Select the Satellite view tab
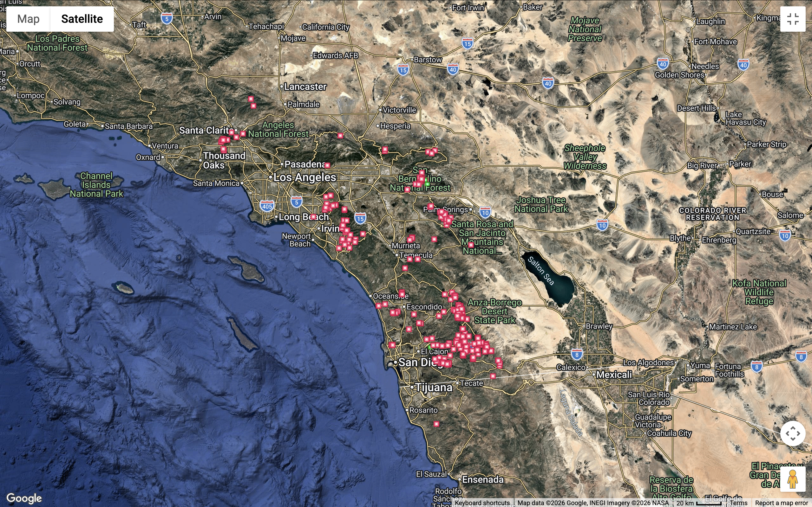This screenshot has height=507, width=812. click(x=82, y=19)
